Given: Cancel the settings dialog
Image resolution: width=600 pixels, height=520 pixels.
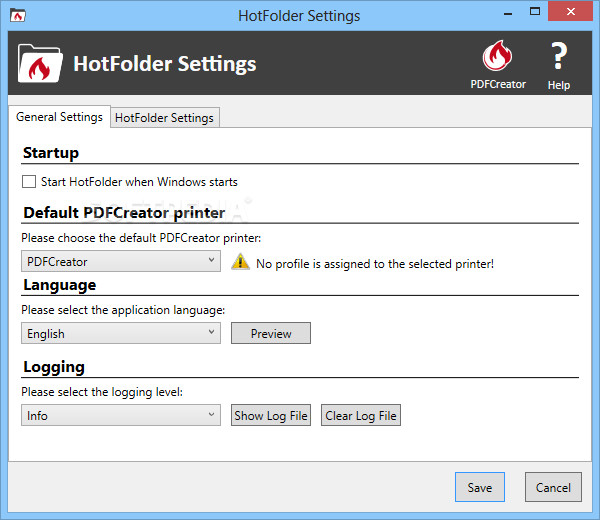Looking at the screenshot, I should (x=553, y=487).
